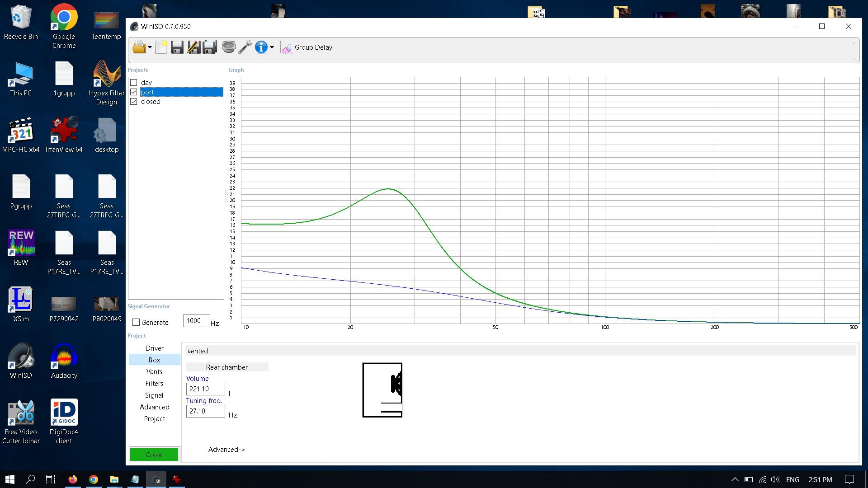Expand the info icon dropdown arrow

coord(272,47)
